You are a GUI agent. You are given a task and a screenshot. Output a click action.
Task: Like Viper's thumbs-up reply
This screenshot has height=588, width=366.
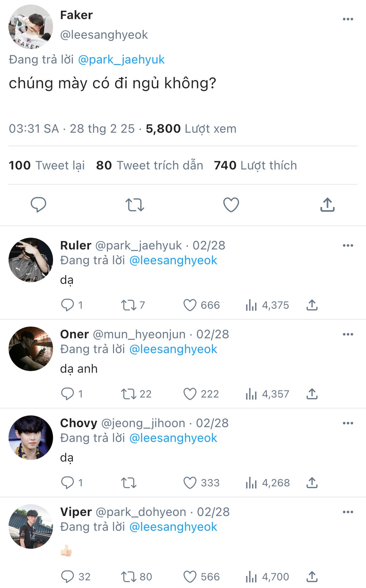pyautogui.click(x=190, y=577)
